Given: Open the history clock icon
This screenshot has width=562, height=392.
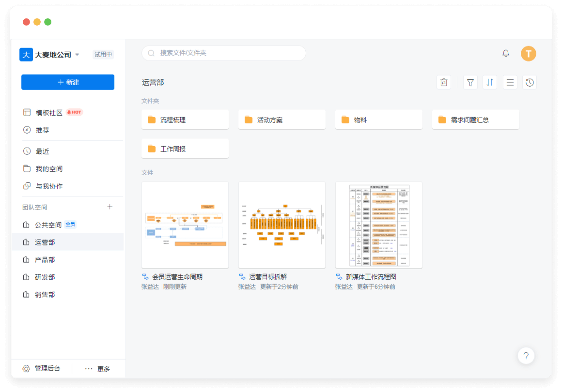Looking at the screenshot, I should point(530,82).
